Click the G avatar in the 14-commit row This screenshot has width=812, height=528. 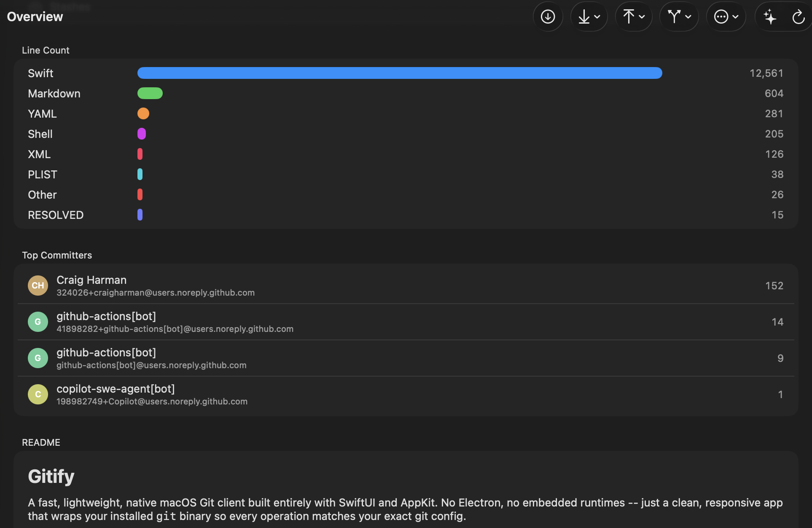(x=38, y=322)
